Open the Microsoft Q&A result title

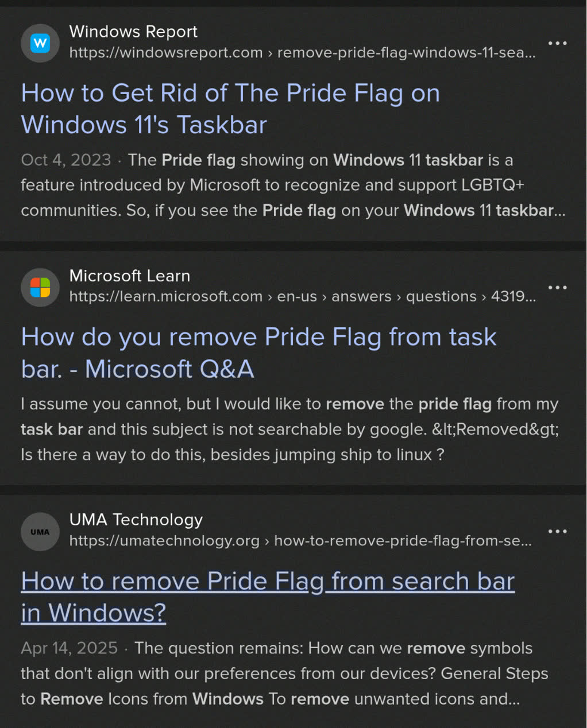258,353
